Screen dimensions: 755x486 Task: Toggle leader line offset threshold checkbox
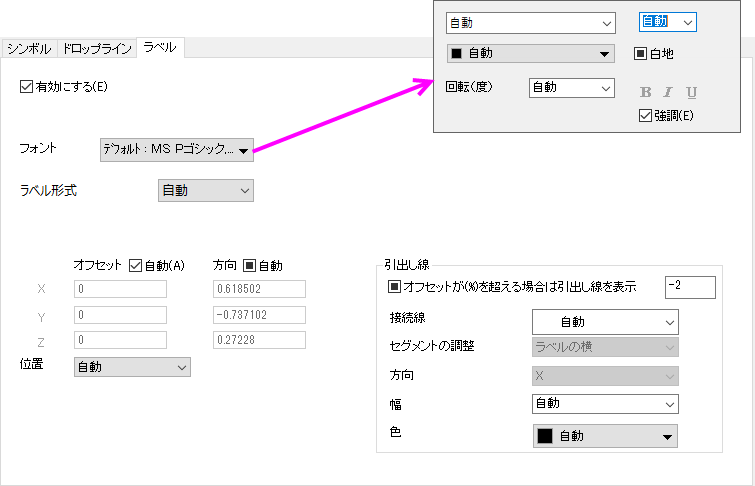(x=394, y=287)
